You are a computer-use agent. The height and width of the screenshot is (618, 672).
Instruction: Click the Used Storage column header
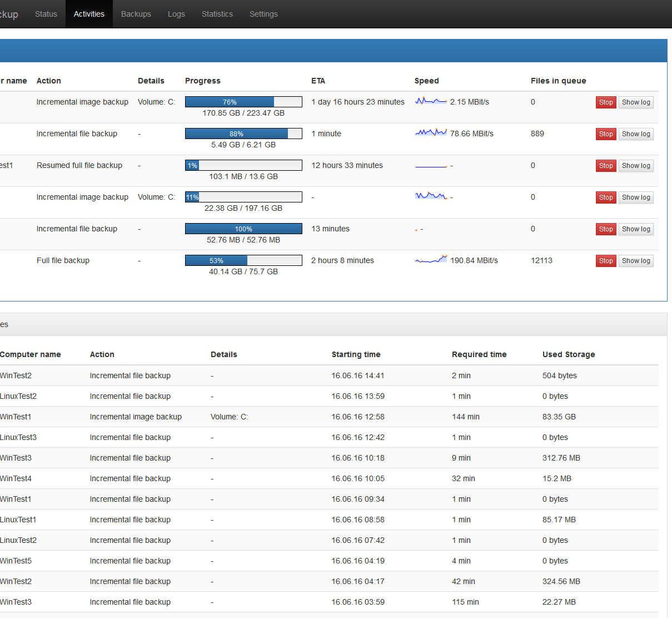569,354
